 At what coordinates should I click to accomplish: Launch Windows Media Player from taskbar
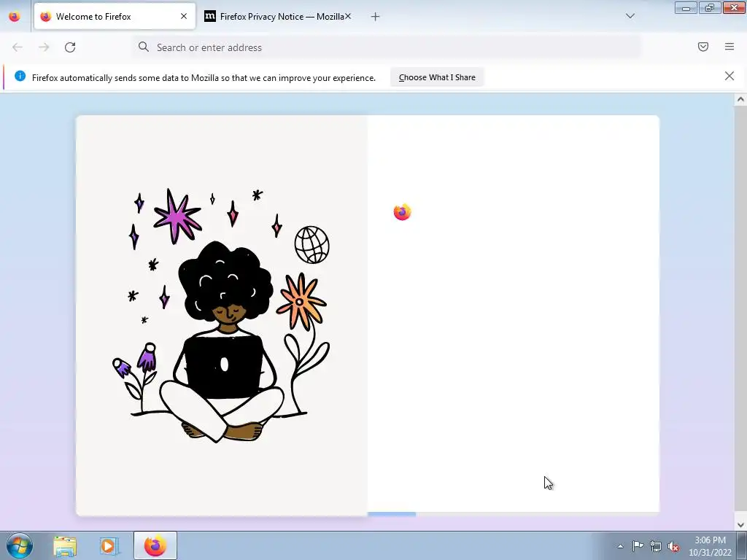[109, 545]
